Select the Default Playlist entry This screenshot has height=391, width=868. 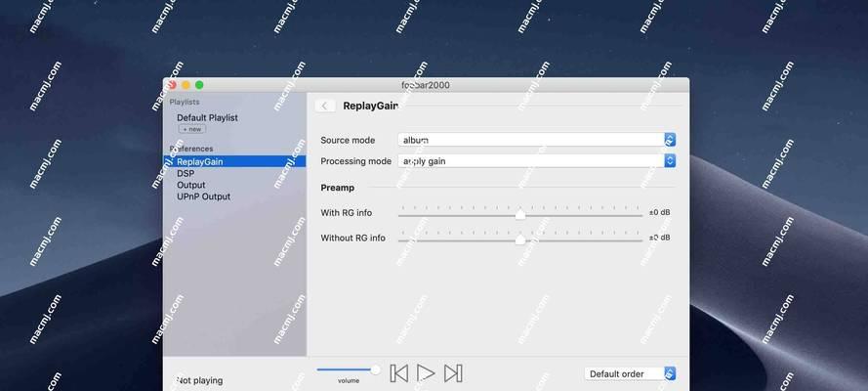(207, 118)
